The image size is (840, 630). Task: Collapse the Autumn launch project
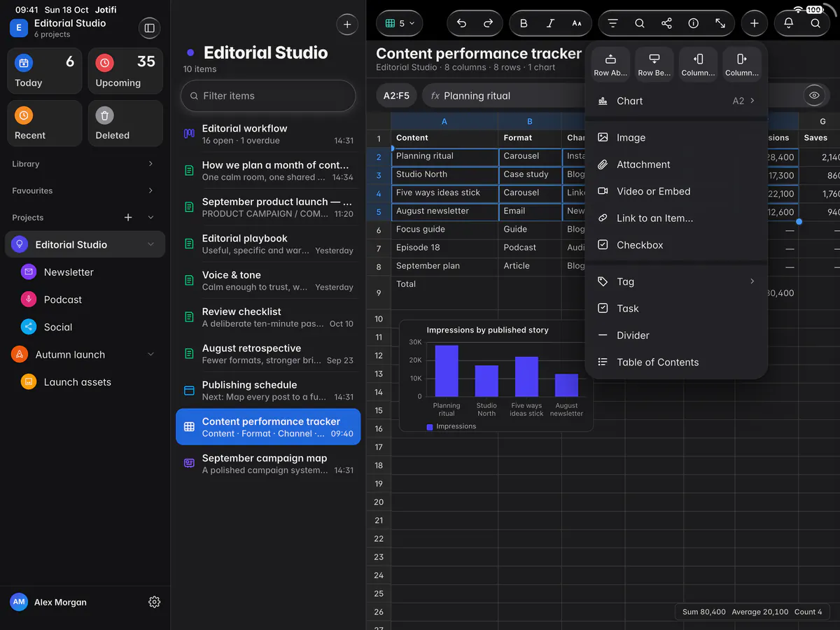[x=150, y=355]
